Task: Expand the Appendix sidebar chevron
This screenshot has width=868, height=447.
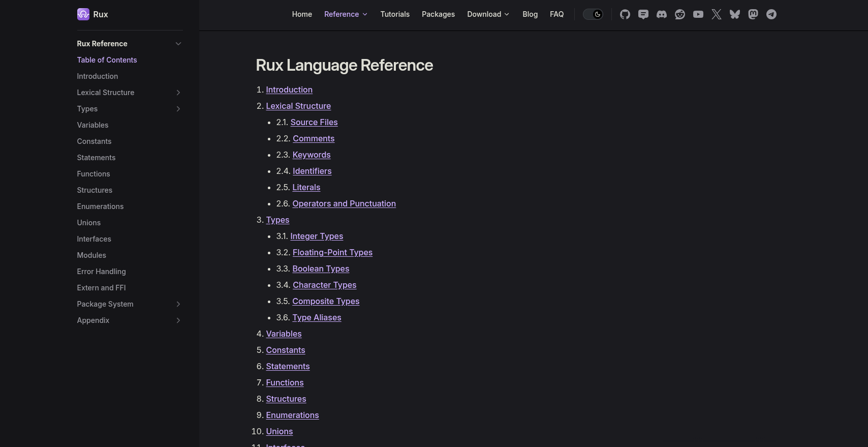Action: click(x=178, y=320)
